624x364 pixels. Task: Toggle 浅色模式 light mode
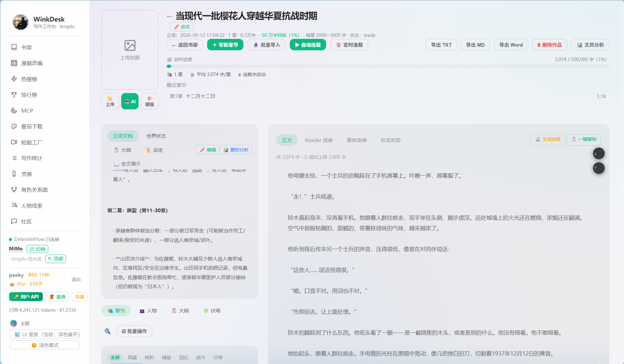(x=45, y=345)
